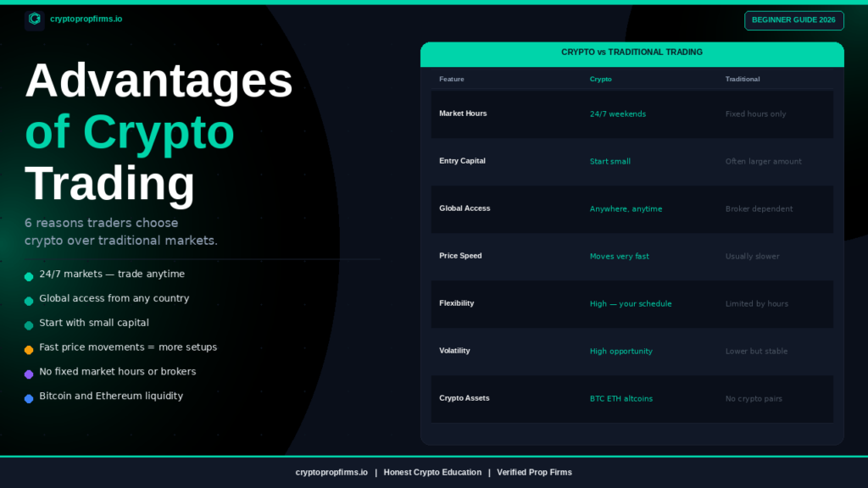
Task: Click the green bullet beside '24/7 markets'
Action: click(29, 277)
